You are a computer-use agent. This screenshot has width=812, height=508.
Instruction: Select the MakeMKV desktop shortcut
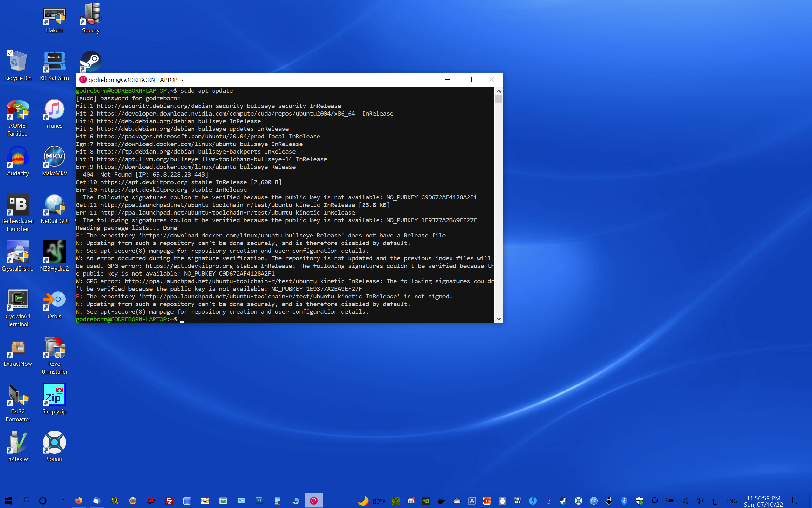pos(54,161)
